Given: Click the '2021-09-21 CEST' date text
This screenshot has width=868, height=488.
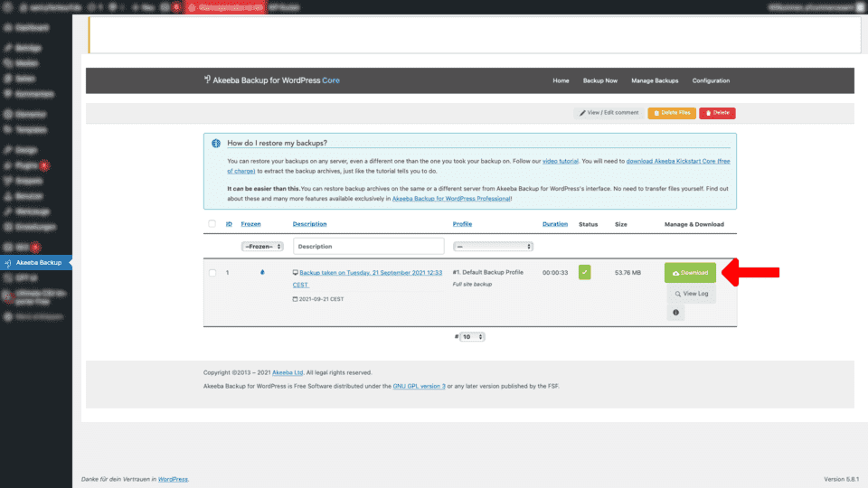Looking at the screenshot, I should coord(322,299).
